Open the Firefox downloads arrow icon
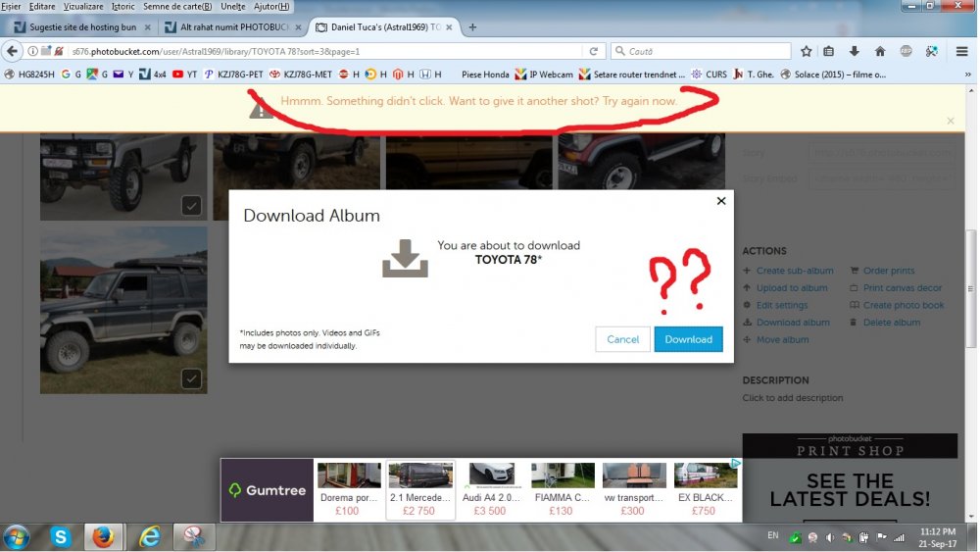Image resolution: width=980 pixels, height=552 pixels. 855,51
